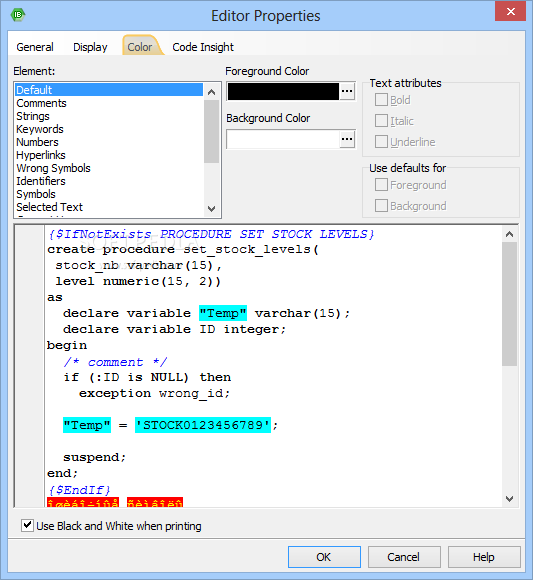Viewport: 533px width, 580px height.
Task: Click the {$IfNotExists PROCEDURE line in preview
Action: click(211, 234)
